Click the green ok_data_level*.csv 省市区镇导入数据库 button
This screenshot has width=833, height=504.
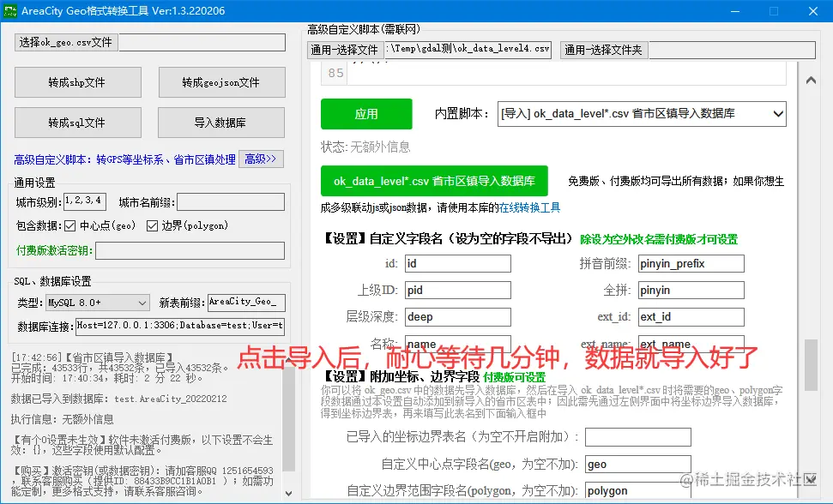pos(434,181)
